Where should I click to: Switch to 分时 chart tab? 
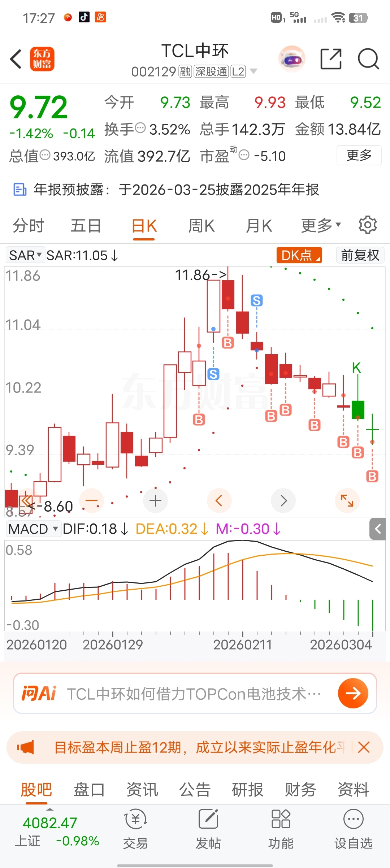(x=28, y=226)
